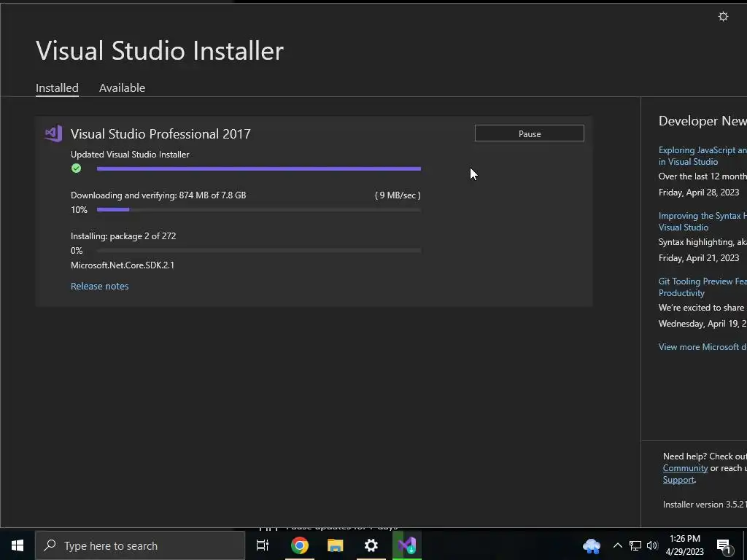Open the volume speaker tray icon
Viewport: 747px width, 560px height.
(652, 545)
